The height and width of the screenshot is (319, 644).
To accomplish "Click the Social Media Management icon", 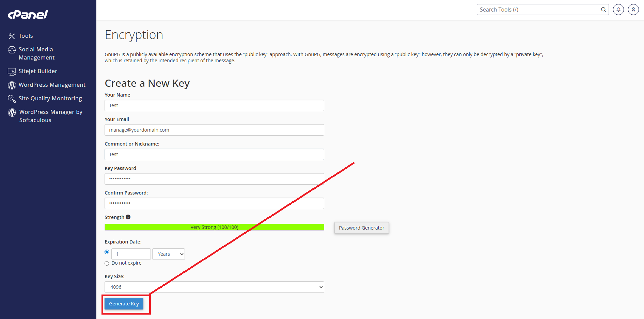I will tap(12, 50).
